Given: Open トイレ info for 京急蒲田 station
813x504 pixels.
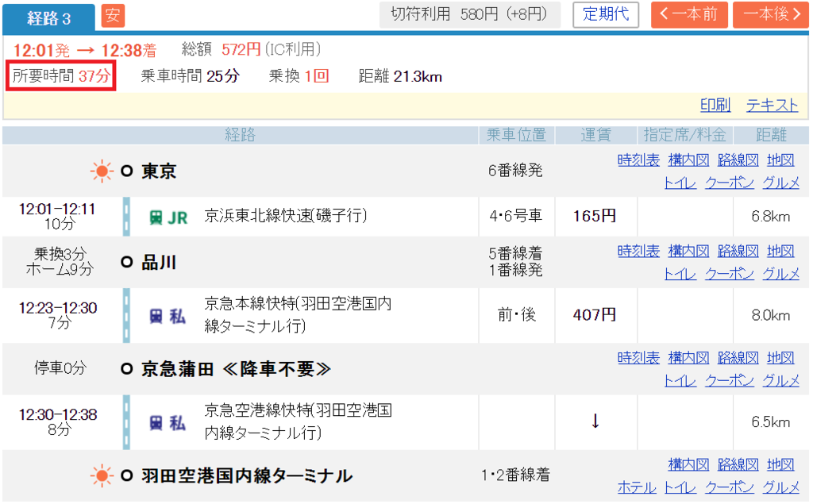Looking at the screenshot, I should 680,381.
